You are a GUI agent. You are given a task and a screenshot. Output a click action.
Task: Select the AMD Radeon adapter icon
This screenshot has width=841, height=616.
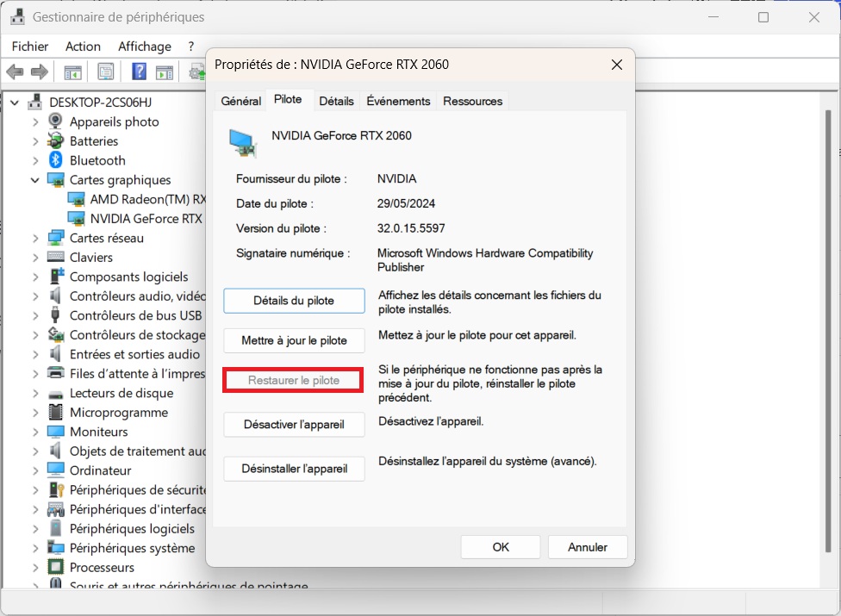(76, 199)
